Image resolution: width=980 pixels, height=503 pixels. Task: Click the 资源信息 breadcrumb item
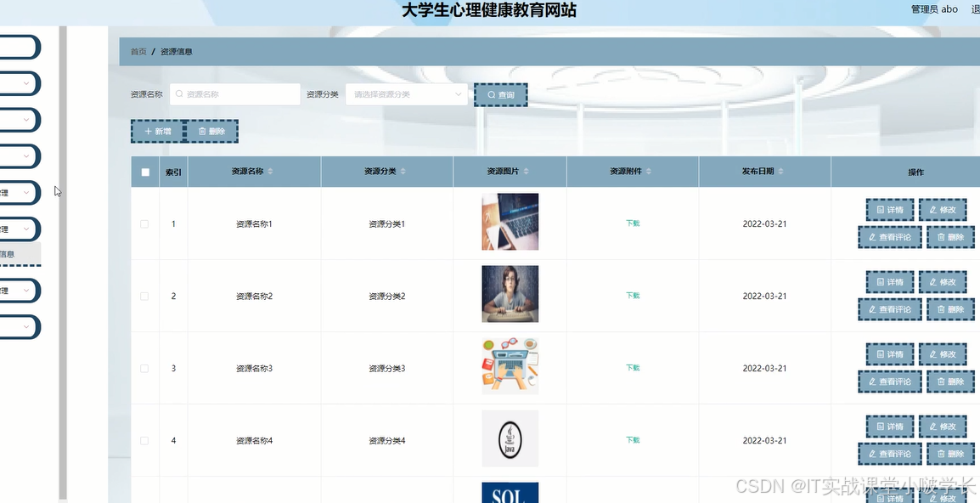pyautogui.click(x=177, y=52)
